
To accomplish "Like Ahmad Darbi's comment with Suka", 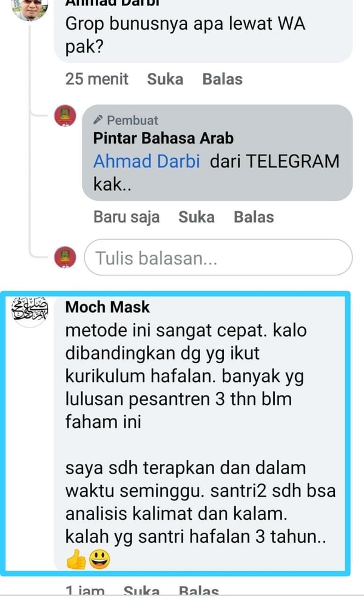I will click(x=165, y=79).
